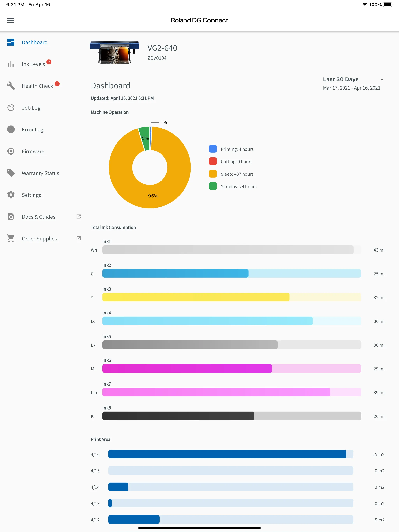Click the 'Sleep: 487 hours' legend label
399x532 pixels.
[x=237, y=174]
